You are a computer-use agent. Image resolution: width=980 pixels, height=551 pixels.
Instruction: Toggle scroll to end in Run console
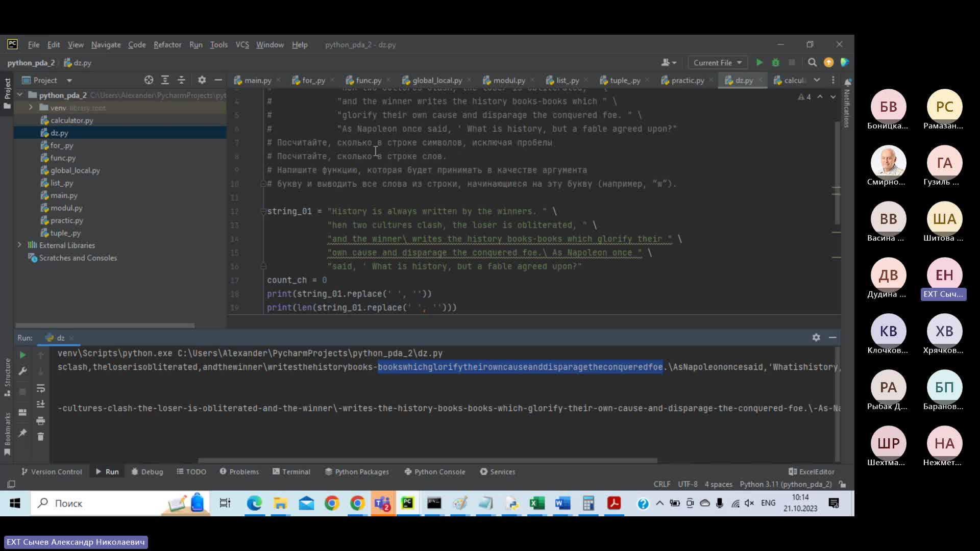[41, 405]
